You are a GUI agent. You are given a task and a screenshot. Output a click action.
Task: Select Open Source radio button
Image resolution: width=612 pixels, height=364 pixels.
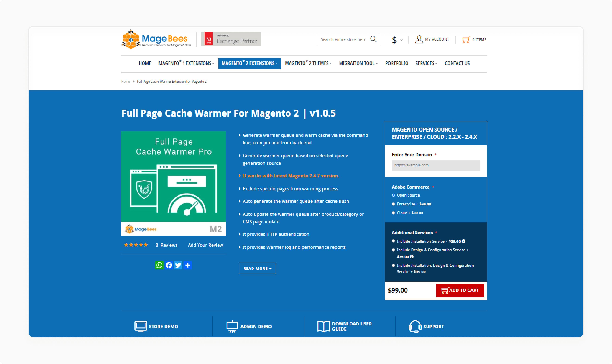(x=393, y=195)
